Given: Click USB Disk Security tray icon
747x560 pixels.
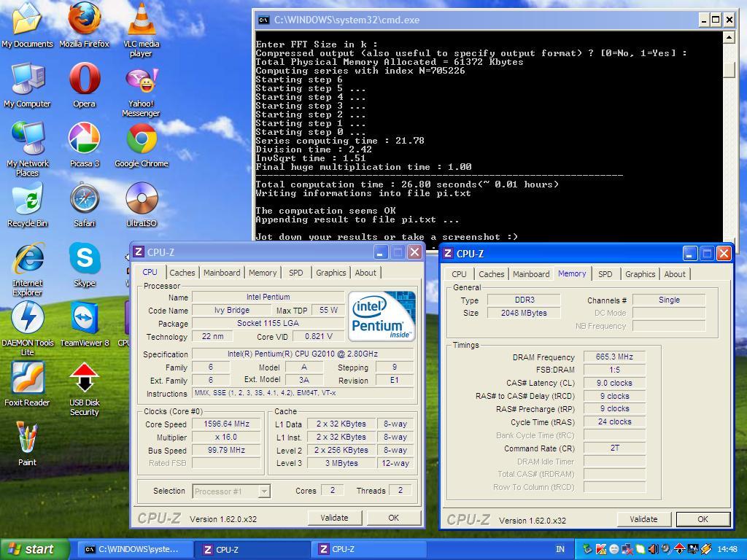Looking at the screenshot, I should click(679, 549).
